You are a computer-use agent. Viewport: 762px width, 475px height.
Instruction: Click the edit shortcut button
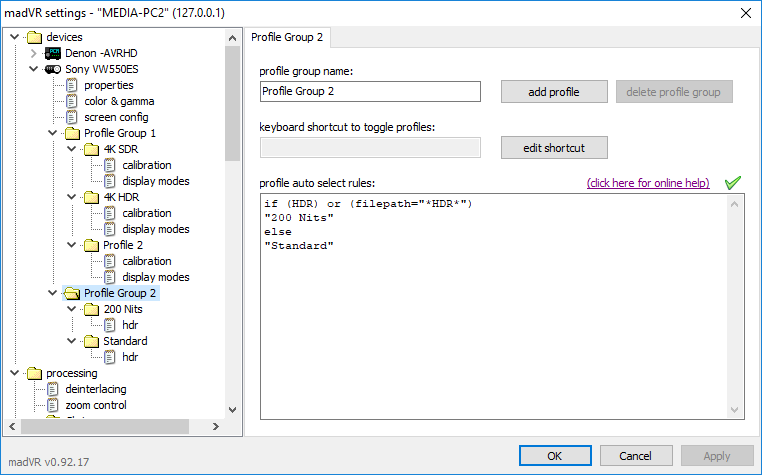pos(553,148)
